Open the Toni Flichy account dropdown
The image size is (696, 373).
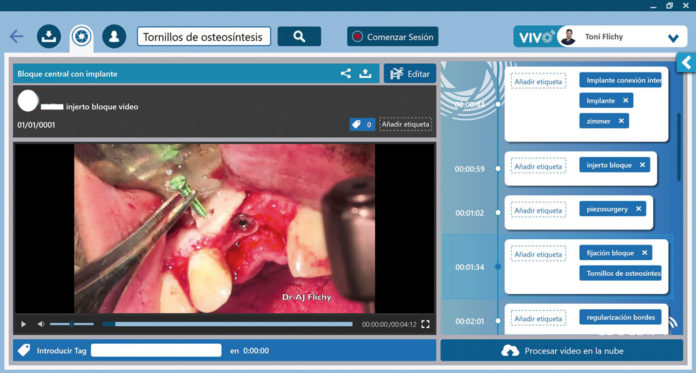point(673,38)
